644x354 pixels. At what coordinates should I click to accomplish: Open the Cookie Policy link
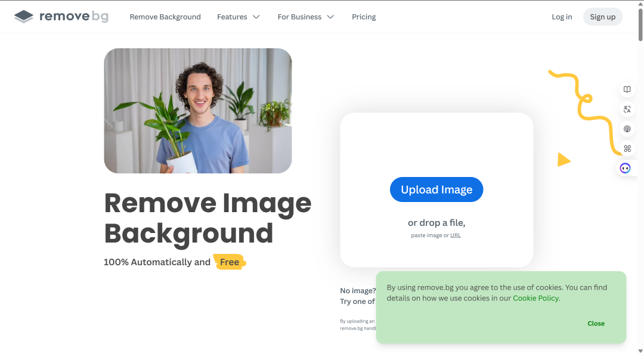point(535,298)
